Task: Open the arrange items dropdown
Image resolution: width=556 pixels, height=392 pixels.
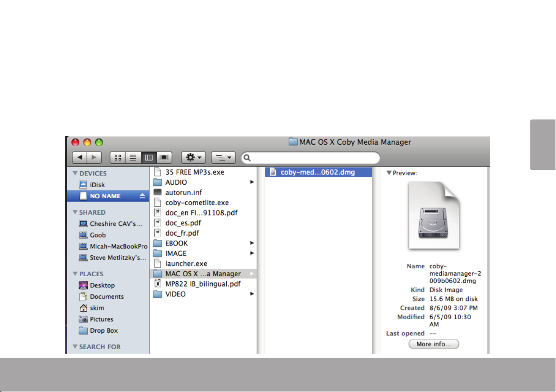Action: pos(223,158)
